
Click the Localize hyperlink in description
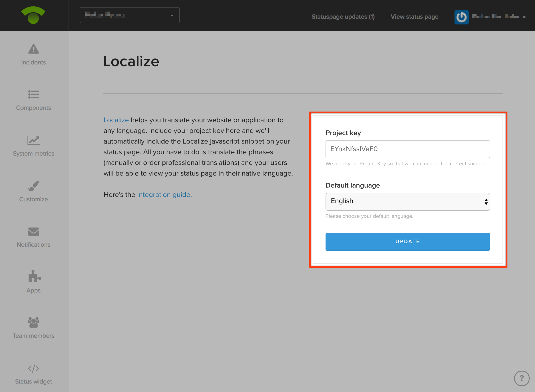[x=116, y=120]
